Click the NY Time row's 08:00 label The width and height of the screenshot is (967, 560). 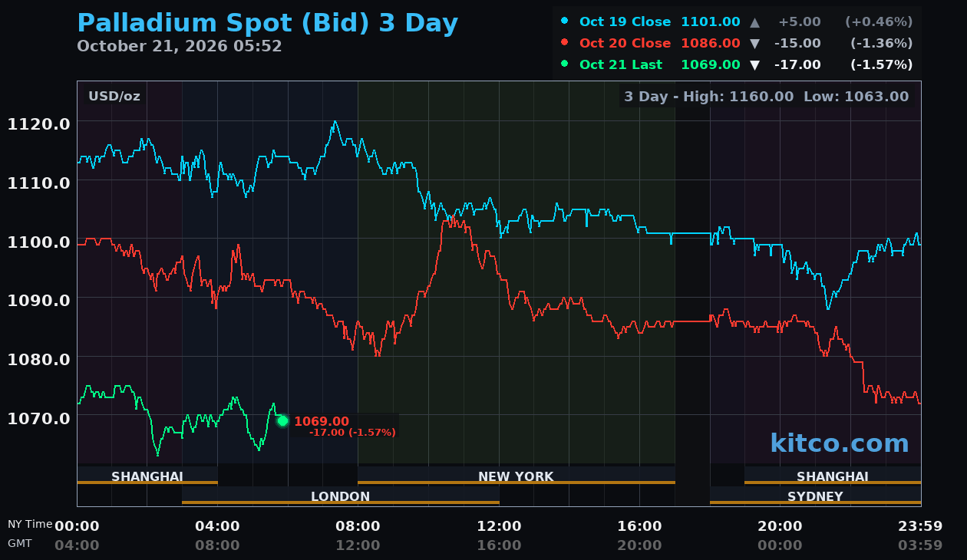point(358,526)
